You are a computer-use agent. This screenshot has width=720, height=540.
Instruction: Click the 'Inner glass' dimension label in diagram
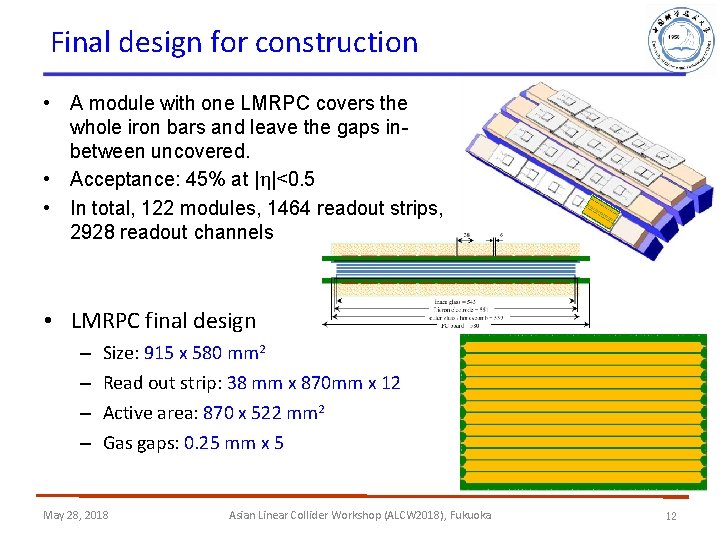[455, 302]
